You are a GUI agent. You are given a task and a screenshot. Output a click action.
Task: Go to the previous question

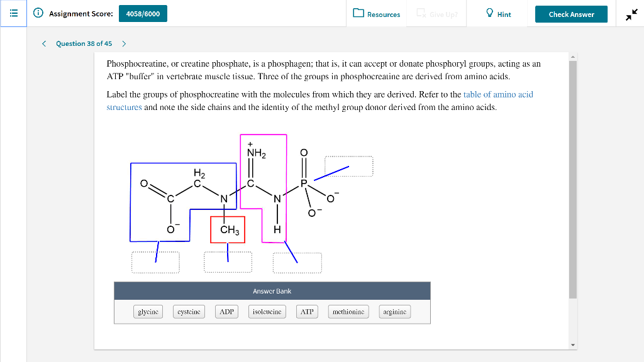43,44
